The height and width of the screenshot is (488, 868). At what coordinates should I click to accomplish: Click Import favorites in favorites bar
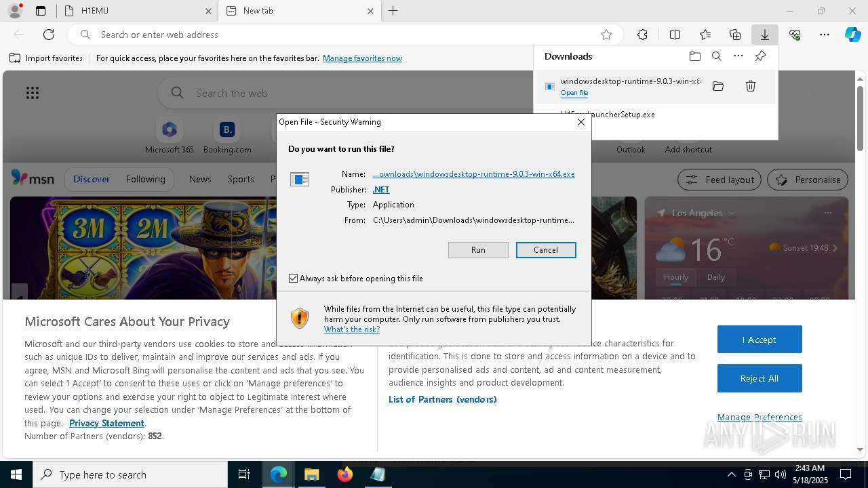point(46,58)
